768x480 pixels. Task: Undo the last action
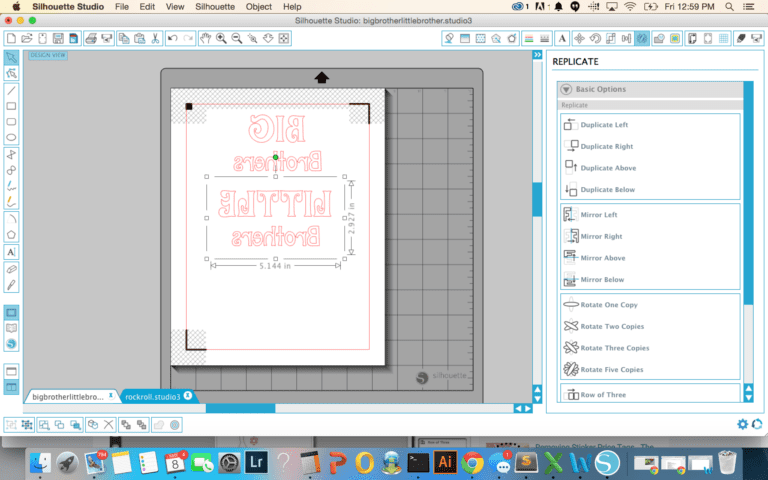[x=172, y=38]
